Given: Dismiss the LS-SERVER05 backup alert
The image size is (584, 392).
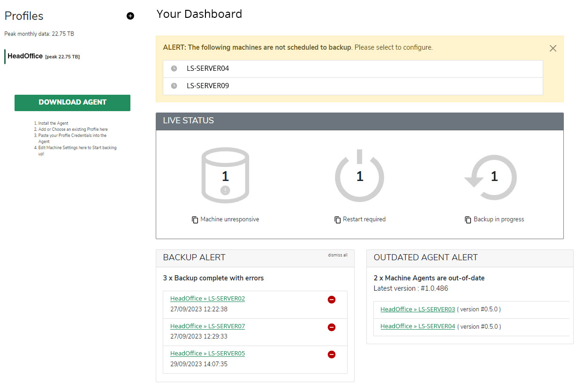Looking at the screenshot, I should coord(332,354).
